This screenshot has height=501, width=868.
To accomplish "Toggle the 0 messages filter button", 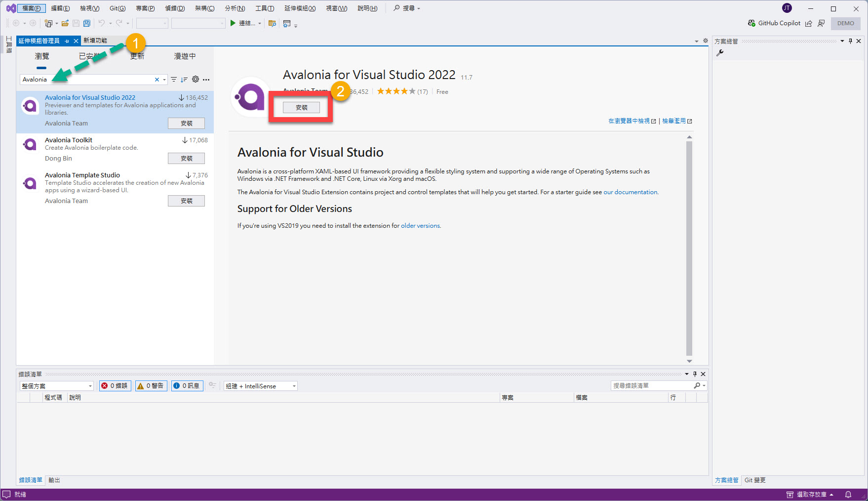I will point(187,386).
